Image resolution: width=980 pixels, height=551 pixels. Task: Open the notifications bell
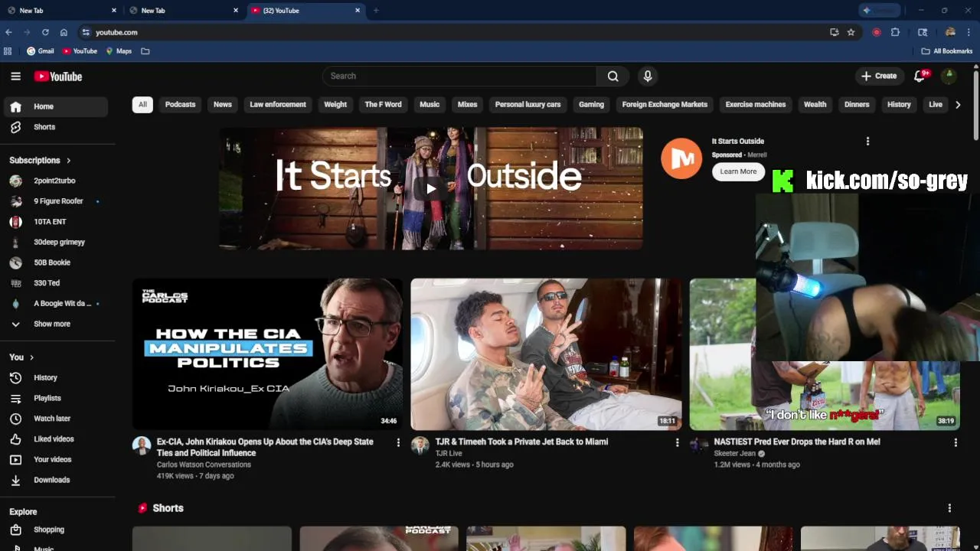pos(920,76)
